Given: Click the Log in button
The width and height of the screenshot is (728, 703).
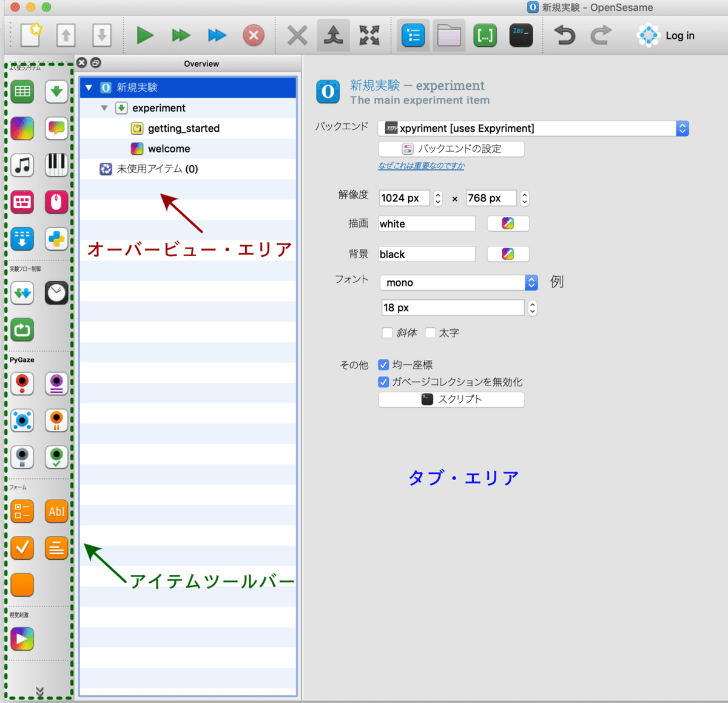Looking at the screenshot, I should point(666,35).
